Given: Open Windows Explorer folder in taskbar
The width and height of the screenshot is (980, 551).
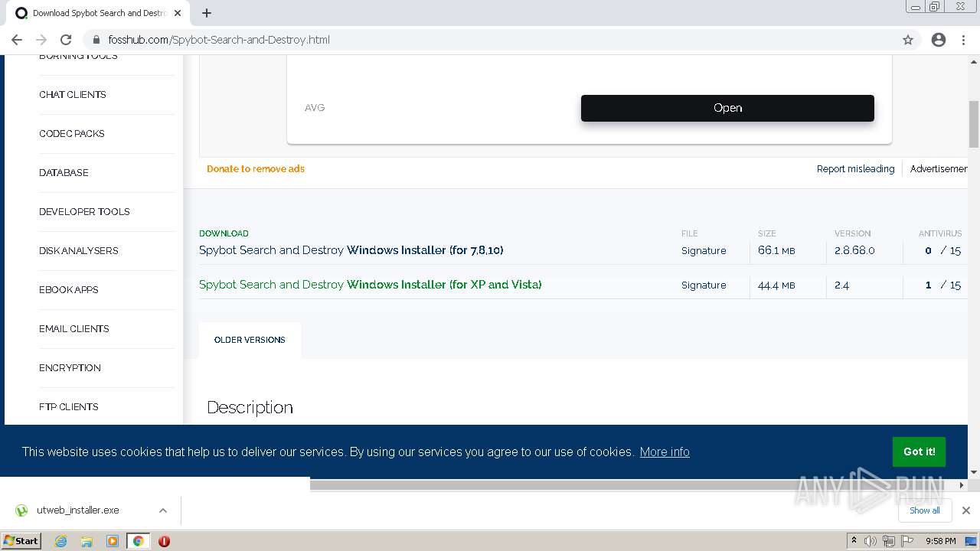Looking at the screenshot, I should [87, 541].
